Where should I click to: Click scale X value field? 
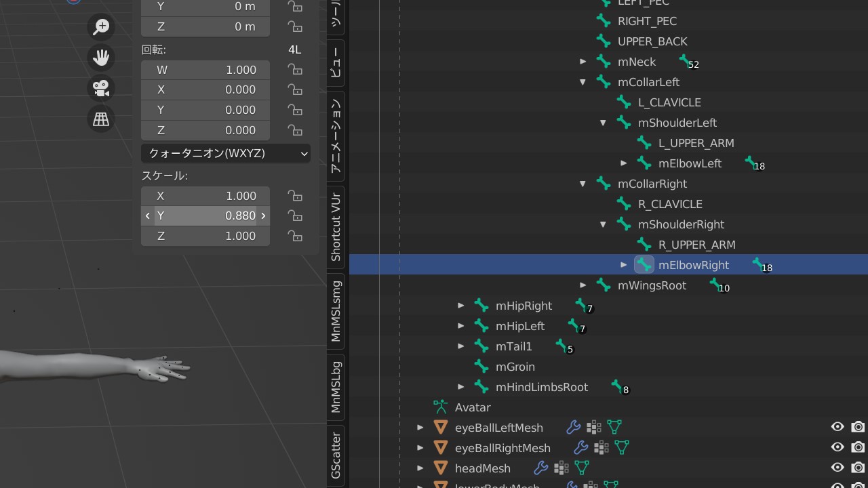tap(205, 196)
